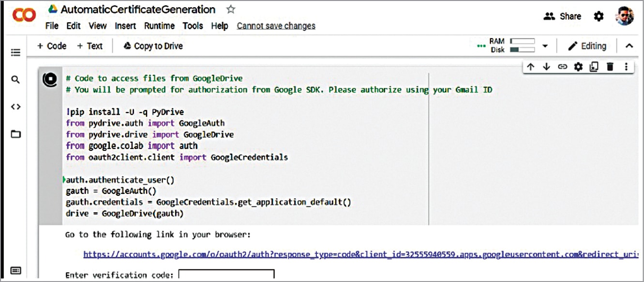This screenshot has height=282, width=644.
Task: Copy link to cell icon
Action: pyautogui.click(x=562, y=67)
